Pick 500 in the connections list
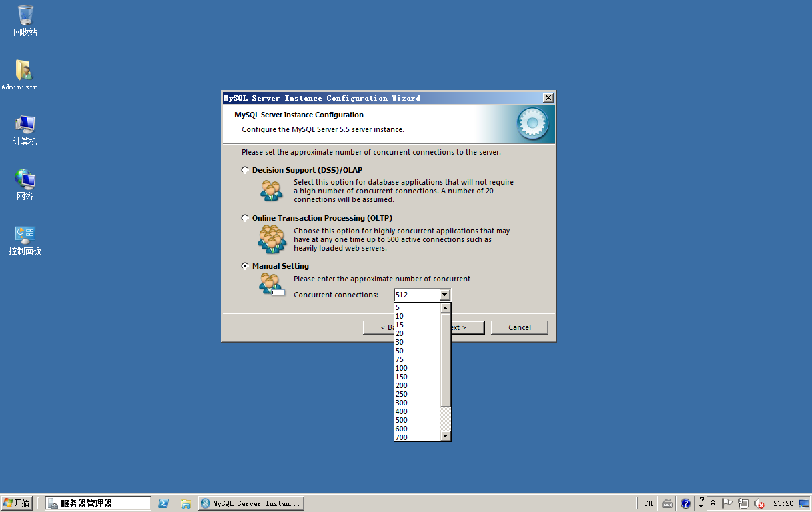Image resolution: width=812 pixels, height=512 pixels. (417, 420)
